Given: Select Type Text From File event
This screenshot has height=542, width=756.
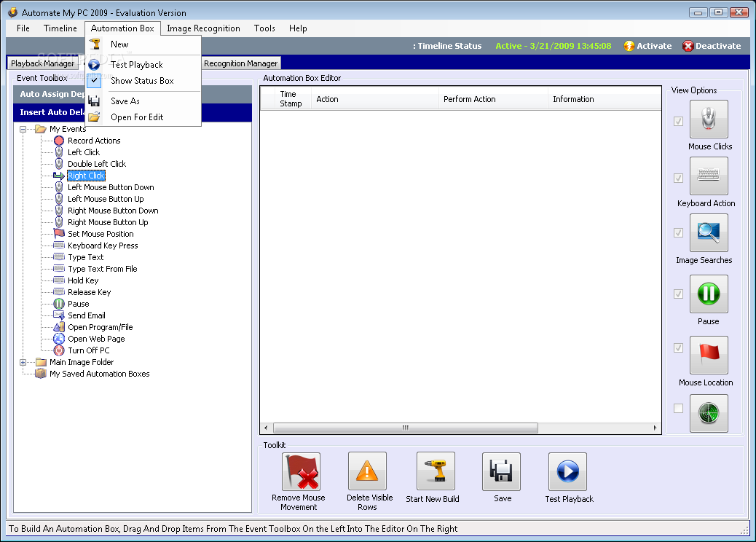Looking at the screenshot, I should pos(102,269).
